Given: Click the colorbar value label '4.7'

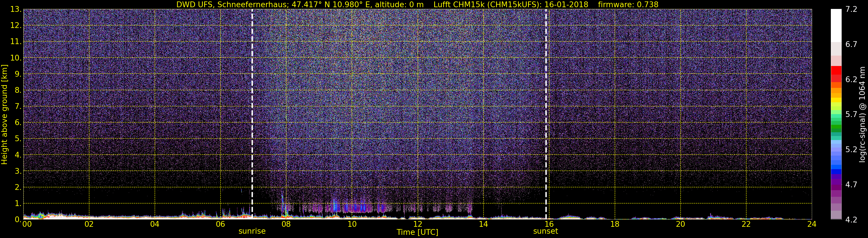Looking at the screenshot, I should coord(851,184).
